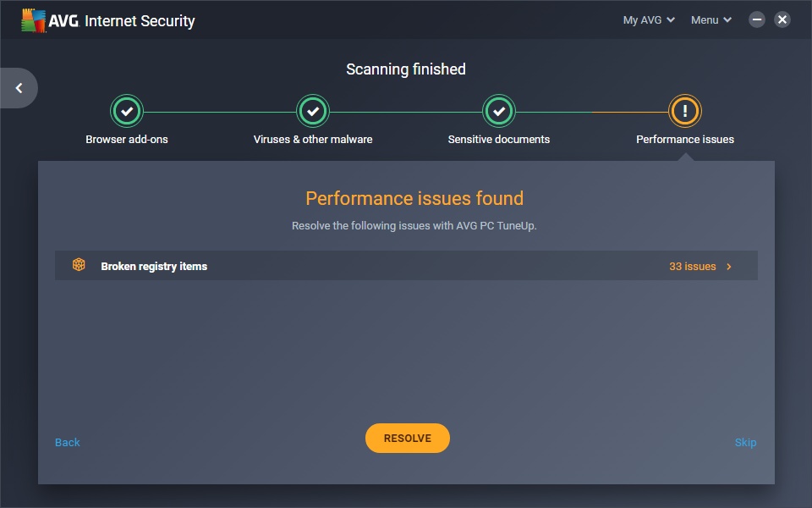The image size is (812, 508).
Task: Select the Sensitive documents step label
Action: (x=499, y=139)
